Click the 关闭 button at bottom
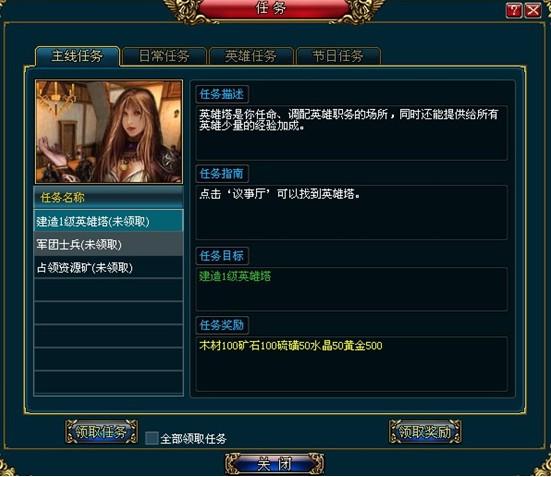This screenshot has height=477, width=551. coord(274,464)
